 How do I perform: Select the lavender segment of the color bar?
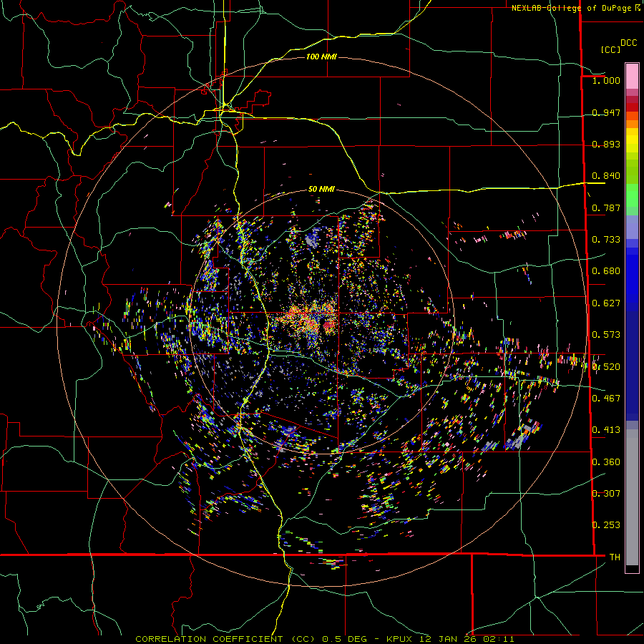point(632,227)
